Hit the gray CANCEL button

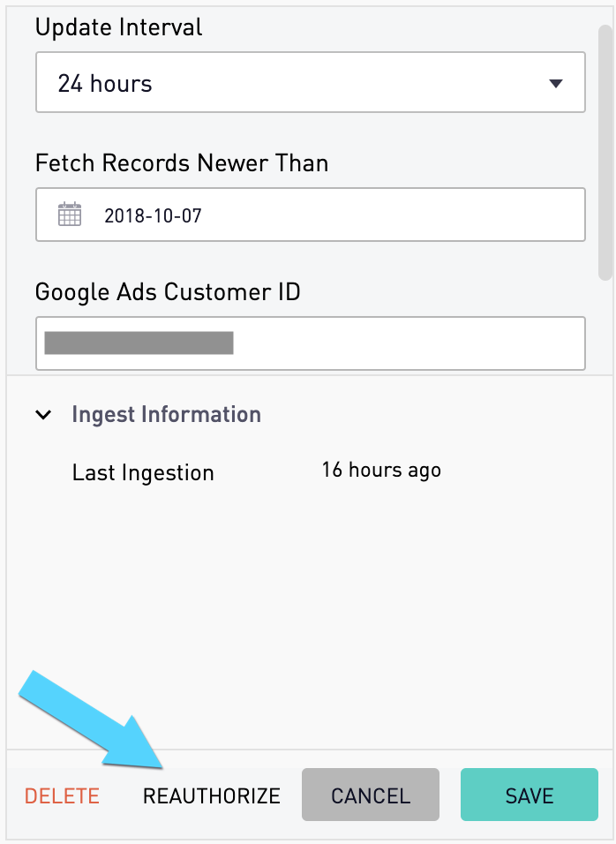point(371,795)
